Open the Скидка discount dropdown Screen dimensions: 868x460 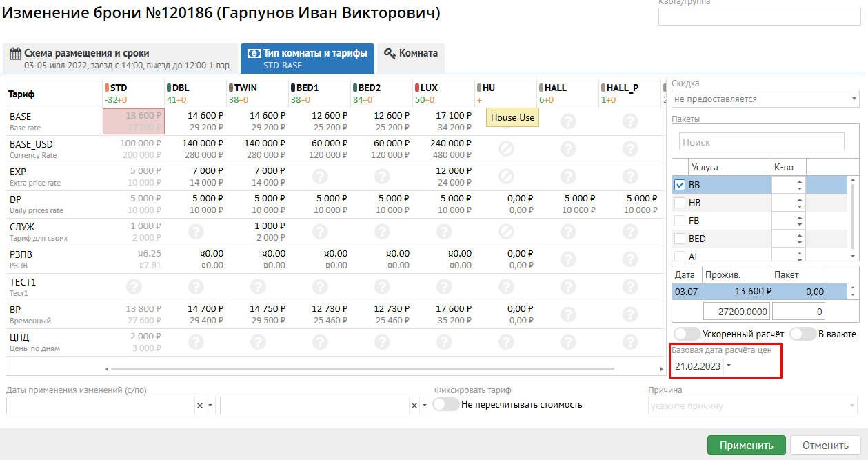tap(765, 99)
